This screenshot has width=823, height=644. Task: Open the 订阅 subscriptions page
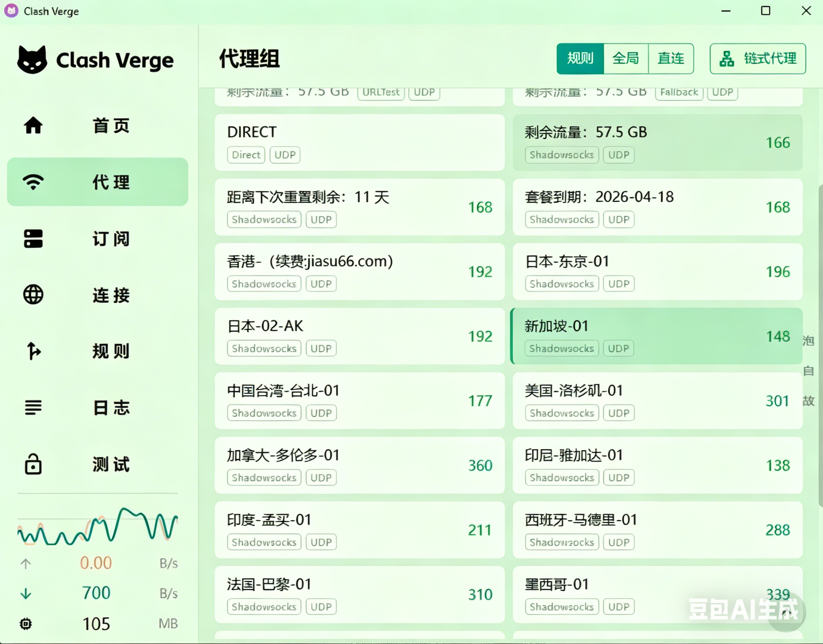[x=98, y=239]
